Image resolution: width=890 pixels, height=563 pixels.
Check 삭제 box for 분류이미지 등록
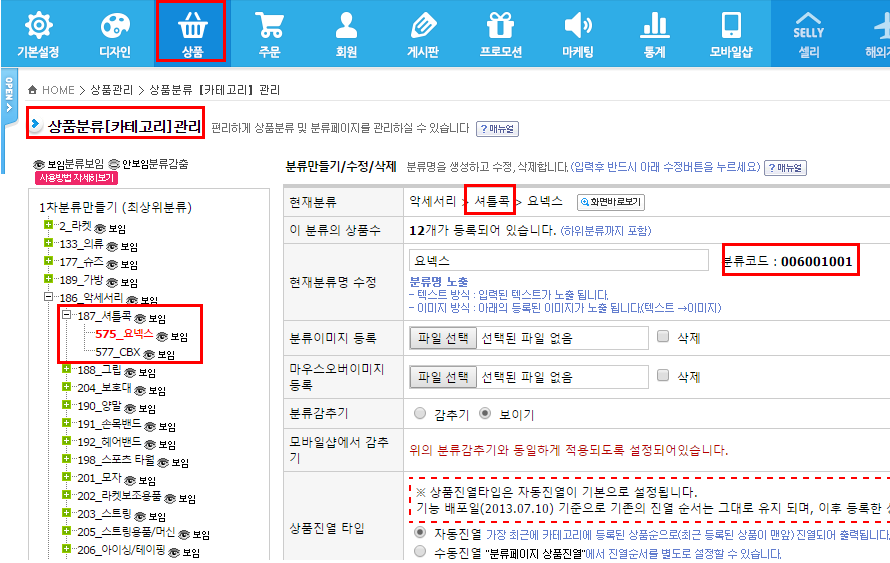pyautogui.click(x=663, y=337)
